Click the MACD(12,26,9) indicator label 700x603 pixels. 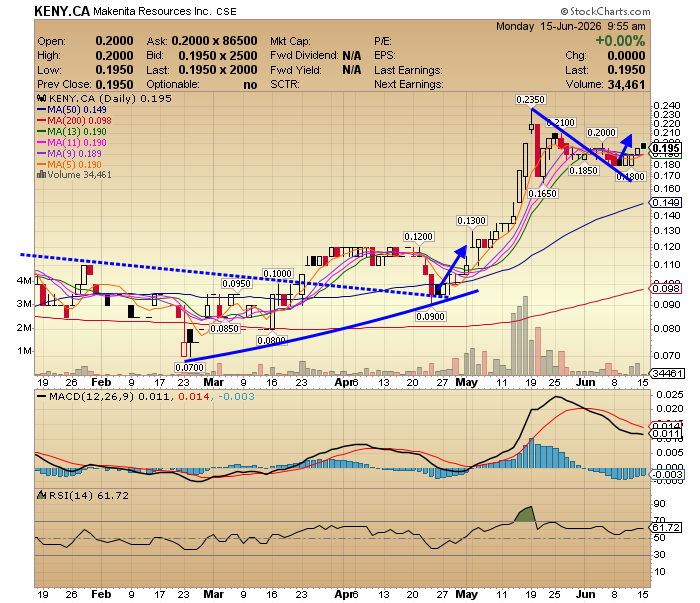coord(92,396)
